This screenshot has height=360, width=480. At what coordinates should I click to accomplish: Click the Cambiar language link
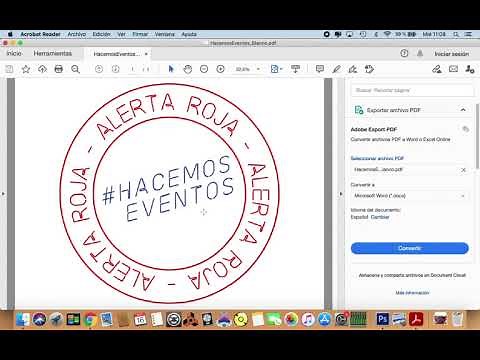point(380,217)
